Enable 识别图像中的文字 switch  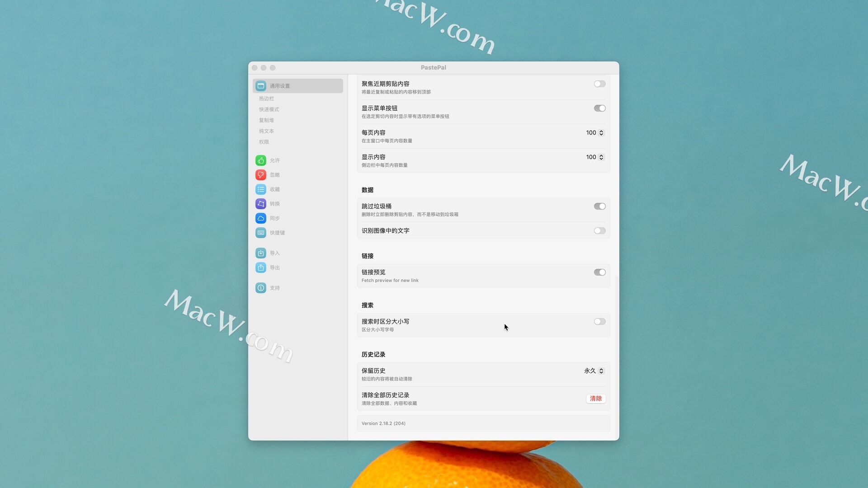pyautogui.click(x=599, y=231)
